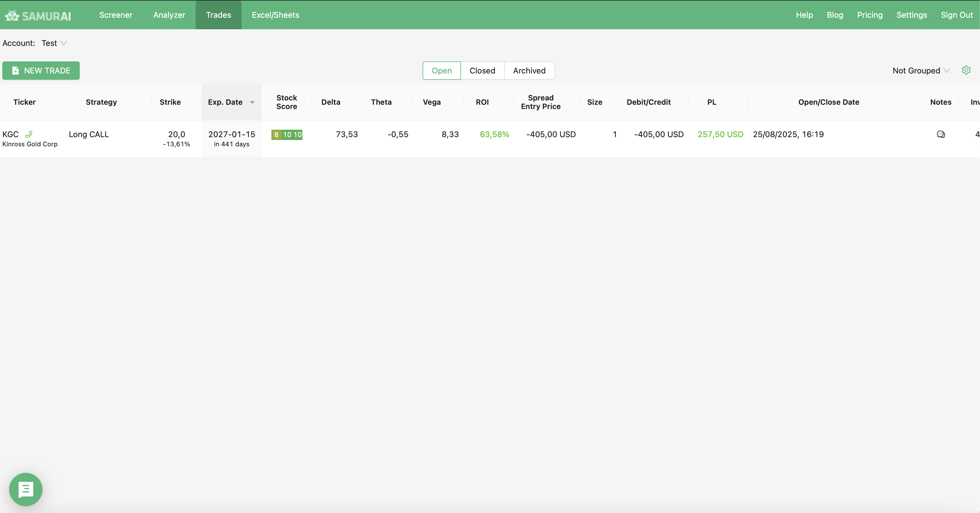Viewport: 980px width, 513px height.
Task: Open the notes comment icon for KGC
Action: (940, 134)
